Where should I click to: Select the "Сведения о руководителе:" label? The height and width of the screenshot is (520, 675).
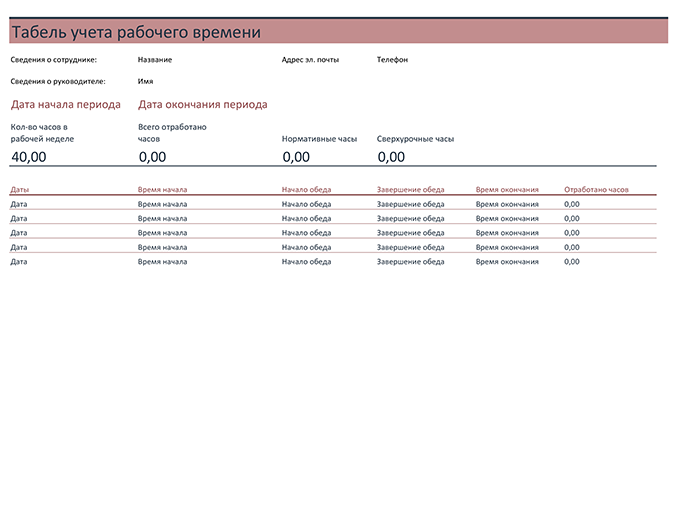tap(58, 81)
